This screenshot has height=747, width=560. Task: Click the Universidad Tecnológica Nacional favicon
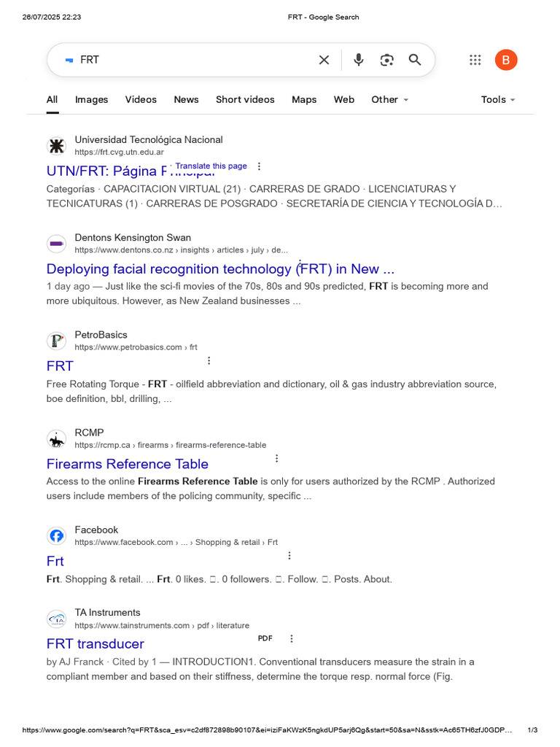(57, 146)
